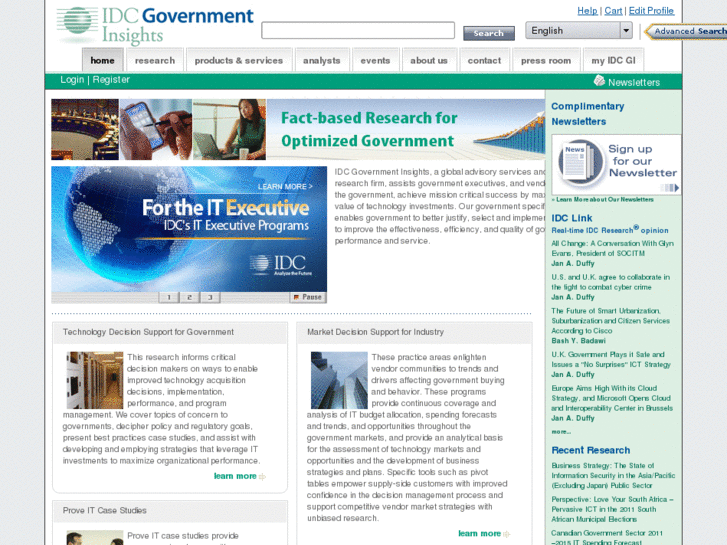Click the council chamber photo in the banner

(x=85, y=129)
